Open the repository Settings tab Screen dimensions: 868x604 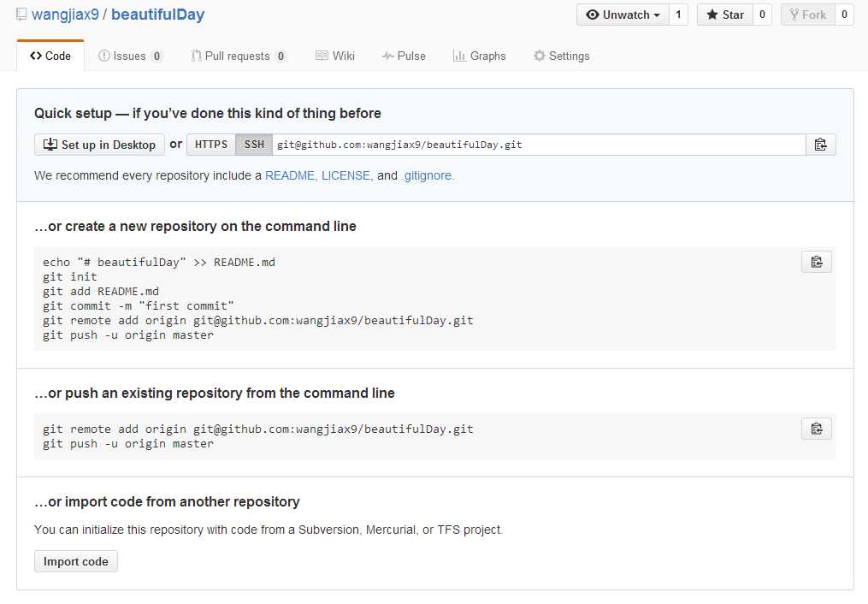[561, 56]
